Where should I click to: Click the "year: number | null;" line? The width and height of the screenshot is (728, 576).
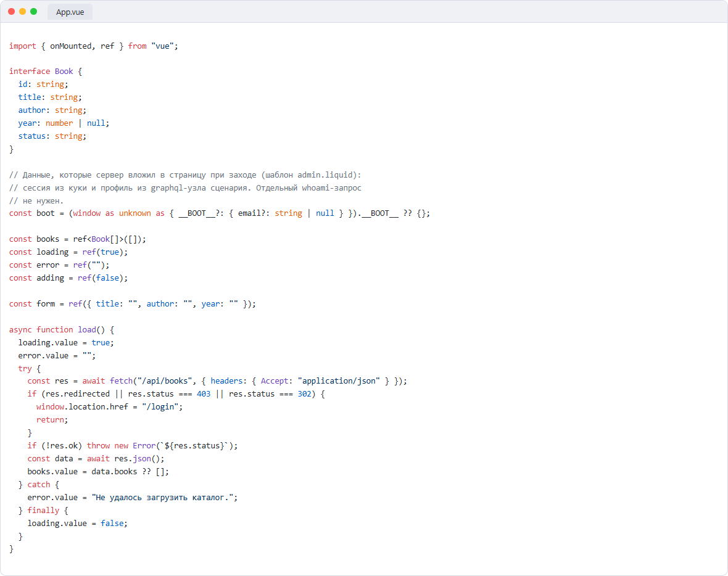click(x=64, y=123)
